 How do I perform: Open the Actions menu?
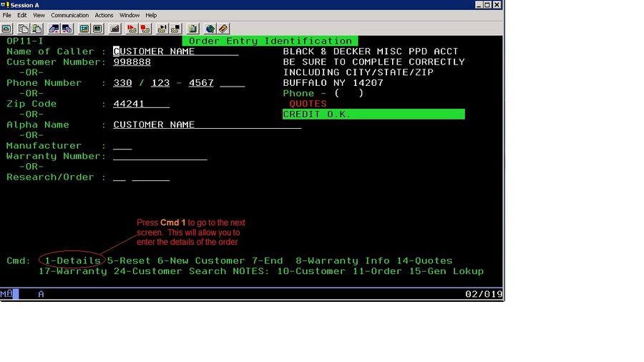point(104,15)
